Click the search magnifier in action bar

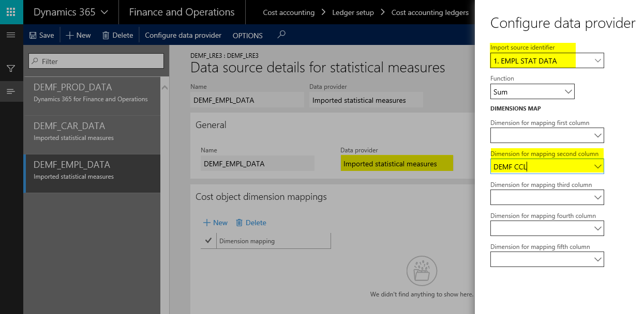tap(281, 35)
